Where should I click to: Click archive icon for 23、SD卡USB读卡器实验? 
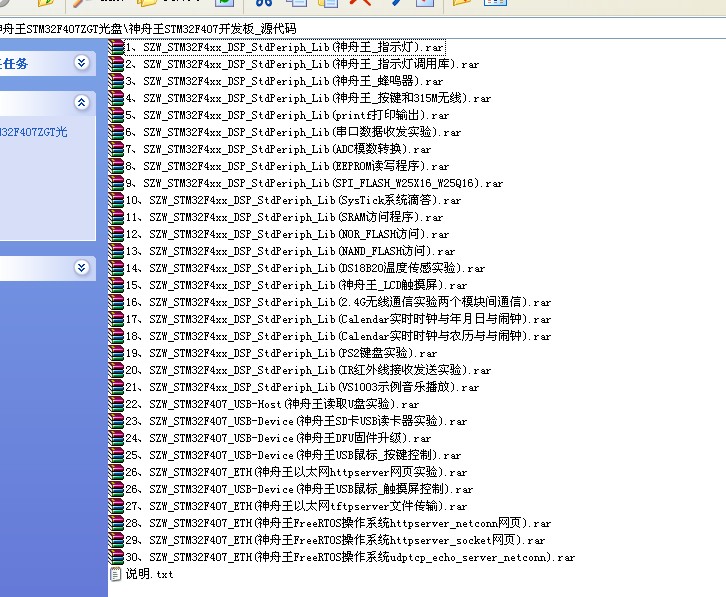[x=116, y=421]
